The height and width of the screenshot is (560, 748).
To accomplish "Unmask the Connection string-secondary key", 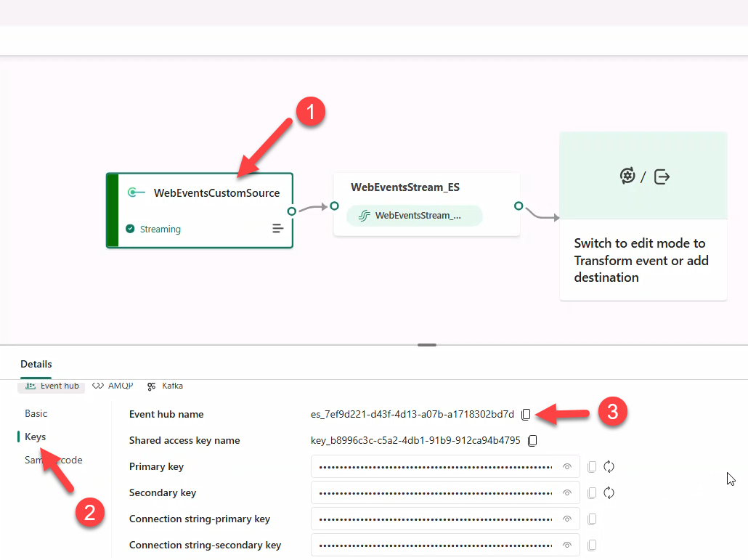I will click(x=567, y=545).
